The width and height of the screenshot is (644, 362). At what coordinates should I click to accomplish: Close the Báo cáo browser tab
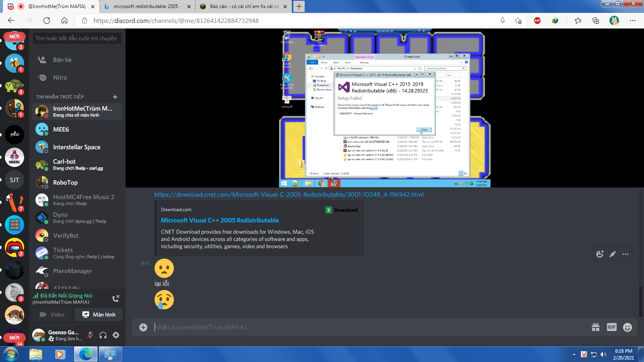tap(285, 6)
